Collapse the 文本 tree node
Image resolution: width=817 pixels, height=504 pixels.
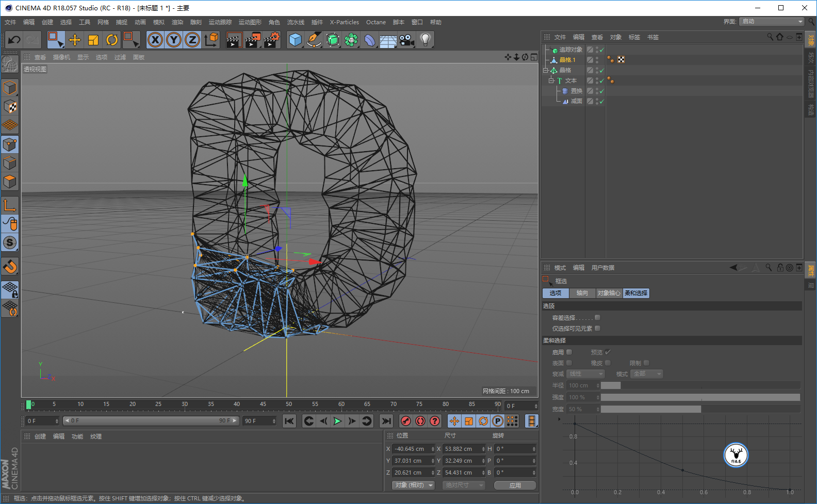click(x=551, y=80)
